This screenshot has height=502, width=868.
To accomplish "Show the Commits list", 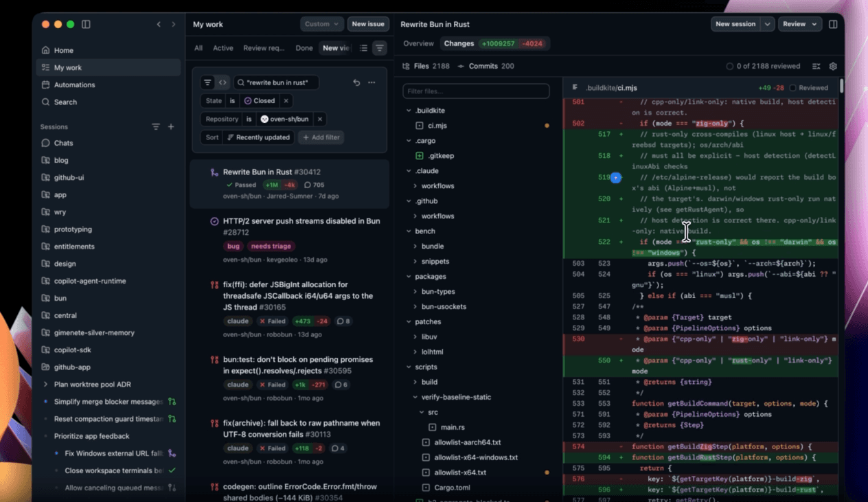I will coord(486,66).
